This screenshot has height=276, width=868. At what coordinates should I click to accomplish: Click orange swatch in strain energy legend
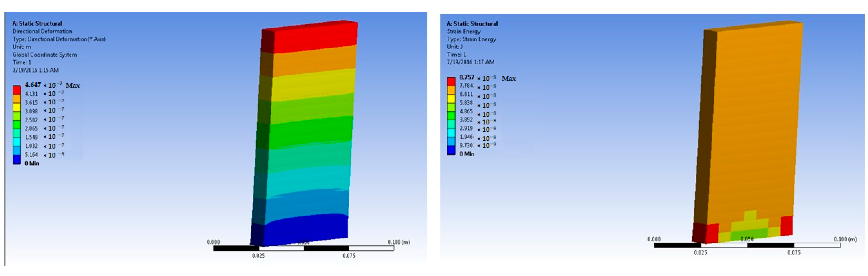[451, 90]
